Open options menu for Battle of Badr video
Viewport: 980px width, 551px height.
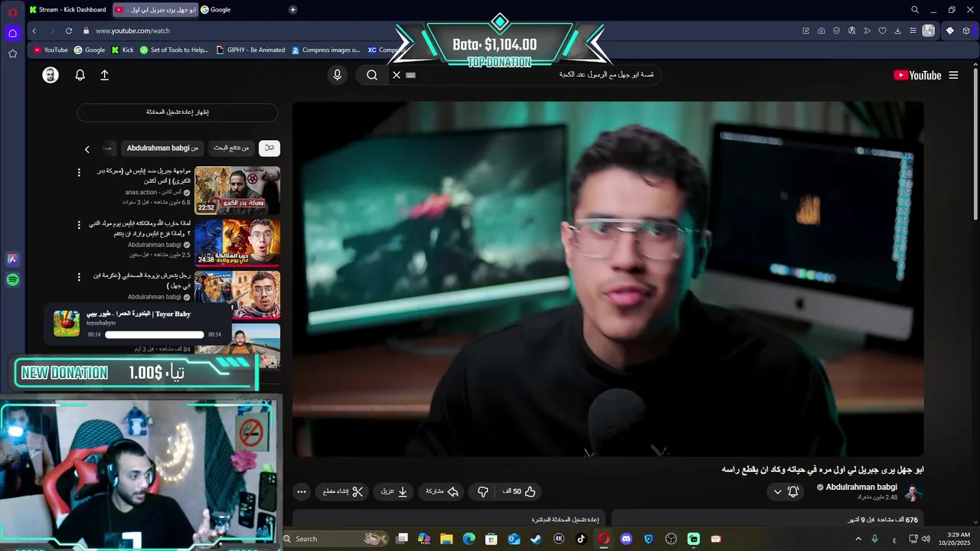79,173
